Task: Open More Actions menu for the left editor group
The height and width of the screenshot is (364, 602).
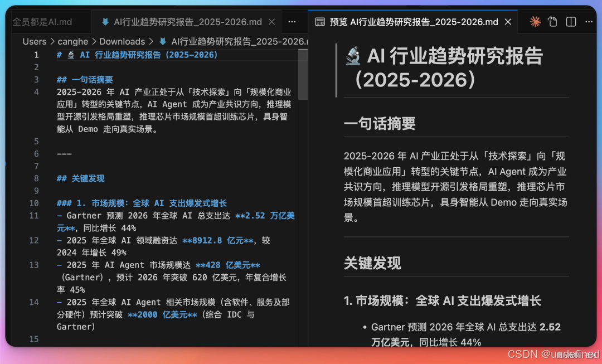Action: tap(292, 22)
